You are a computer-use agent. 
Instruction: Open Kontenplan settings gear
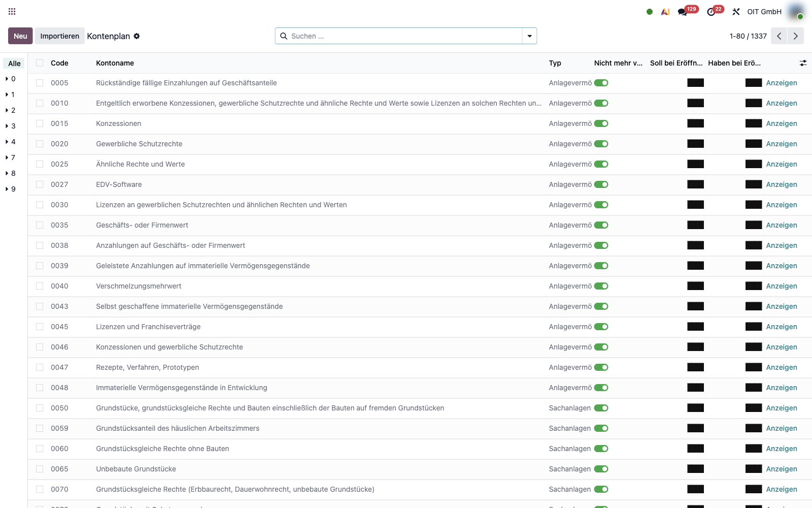pyautogui.click(x=137, y=36)
